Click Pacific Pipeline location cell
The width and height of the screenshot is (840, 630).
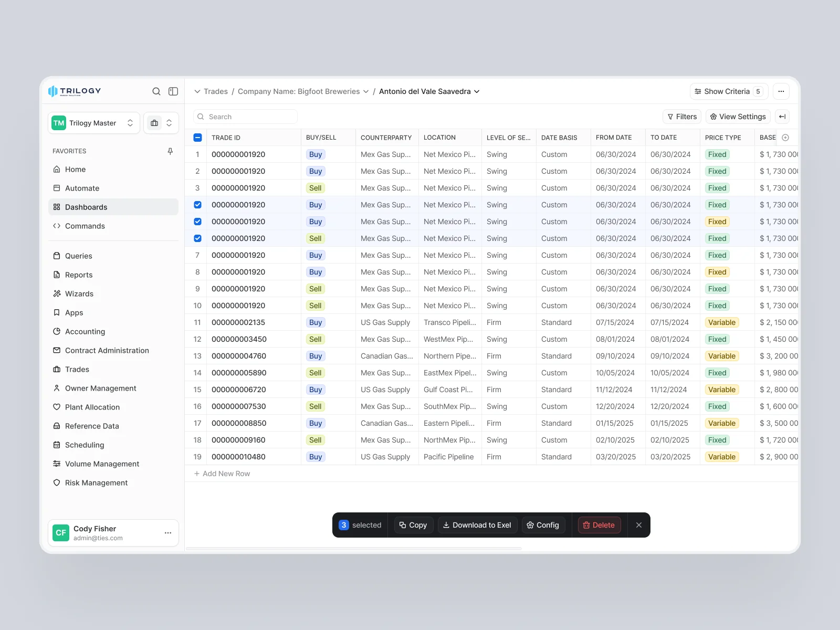[x=449, y=457]
